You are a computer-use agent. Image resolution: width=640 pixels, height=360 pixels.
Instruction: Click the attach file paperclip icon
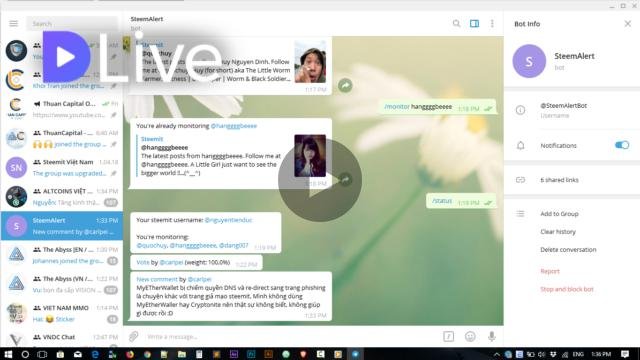[x=133, y=336]
